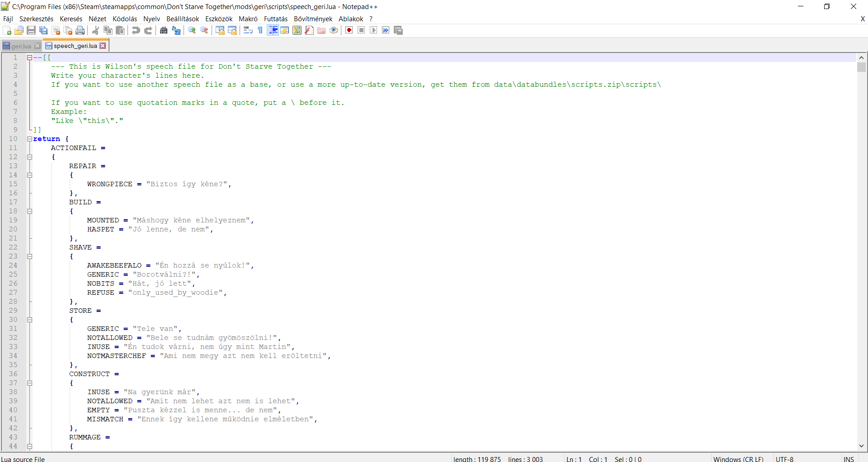Switch to the geri.lua tab
The height and width of the screenshot is (462, 868).
(21, 46)
